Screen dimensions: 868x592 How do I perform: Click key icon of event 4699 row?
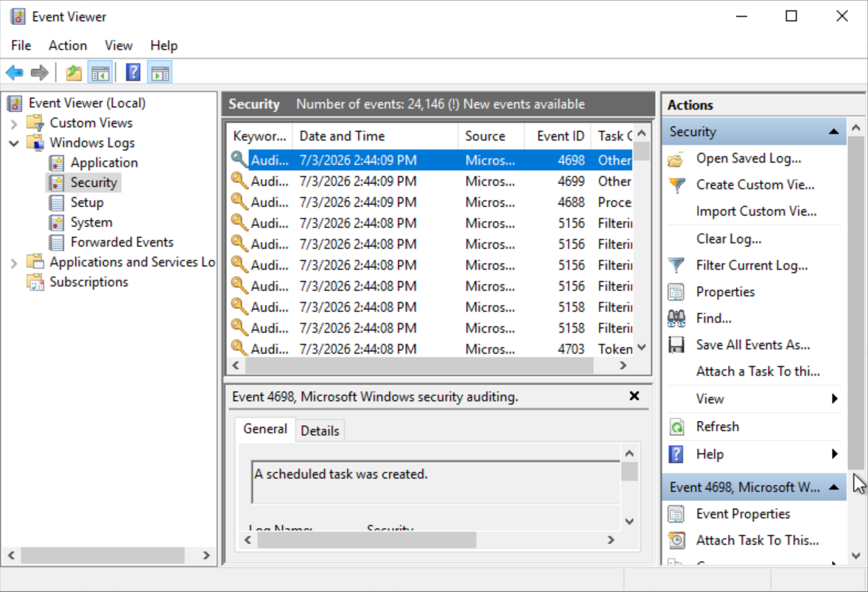click(x=239, y=180)
